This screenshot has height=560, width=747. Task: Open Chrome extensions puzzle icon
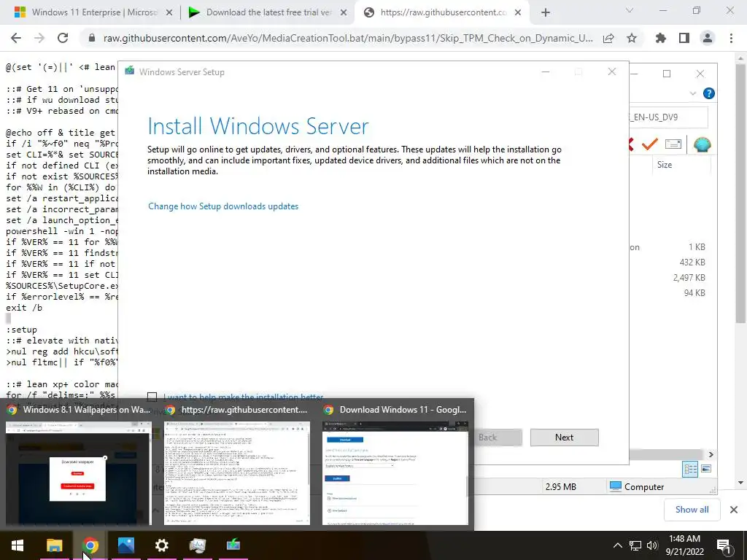point(661,38)
